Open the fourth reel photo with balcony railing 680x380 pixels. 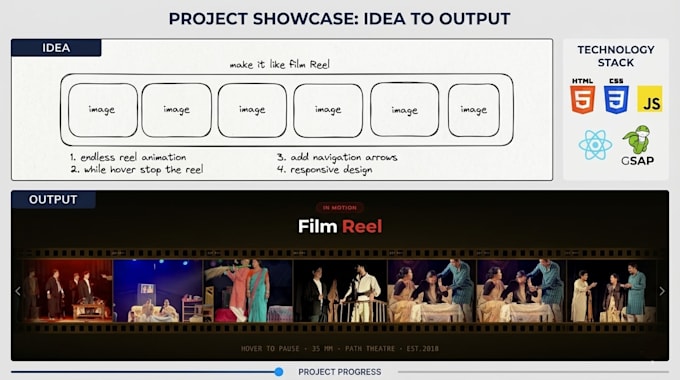[x=340, y=291]
